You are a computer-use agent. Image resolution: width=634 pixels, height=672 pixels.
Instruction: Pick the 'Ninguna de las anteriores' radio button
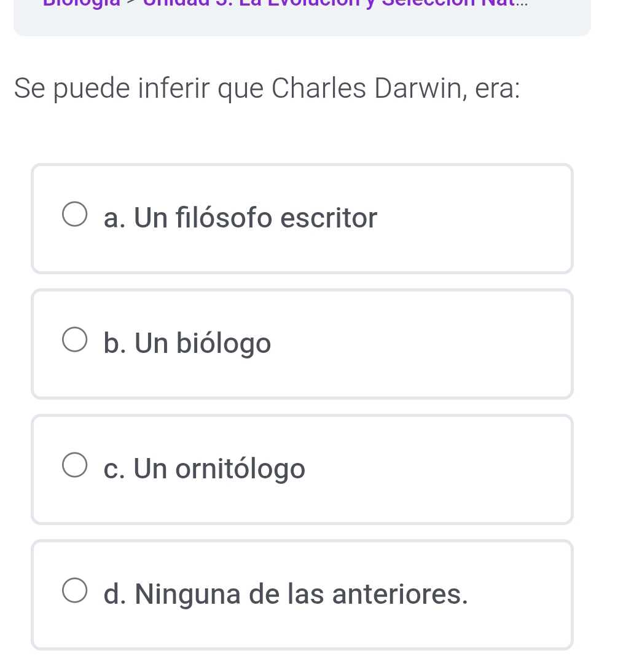coord(75,593)
